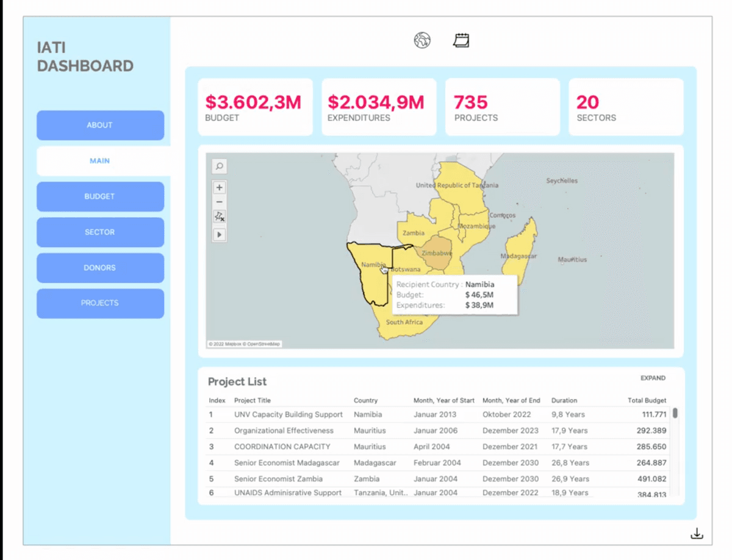The width and height of the screenshot is (732, 560).
Task: Go to the SECTOR section
Action: coord(100,232)
